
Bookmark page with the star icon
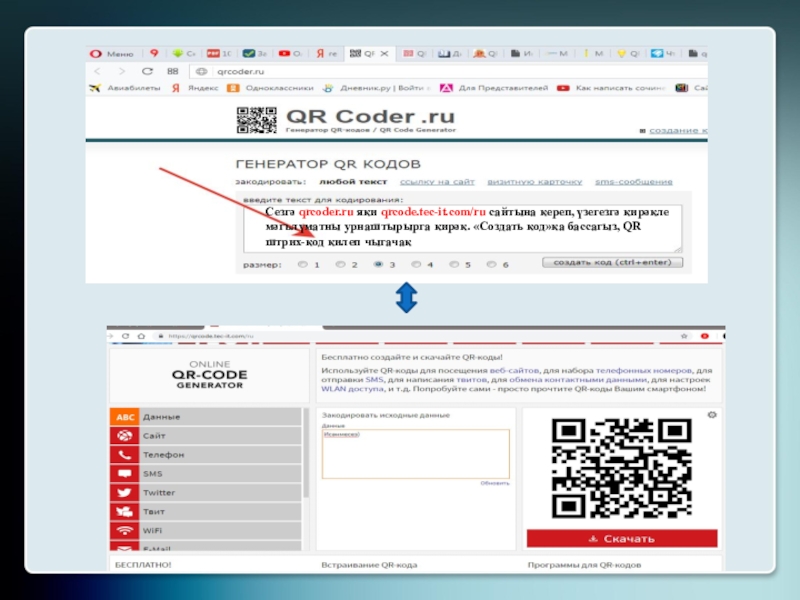684,336
